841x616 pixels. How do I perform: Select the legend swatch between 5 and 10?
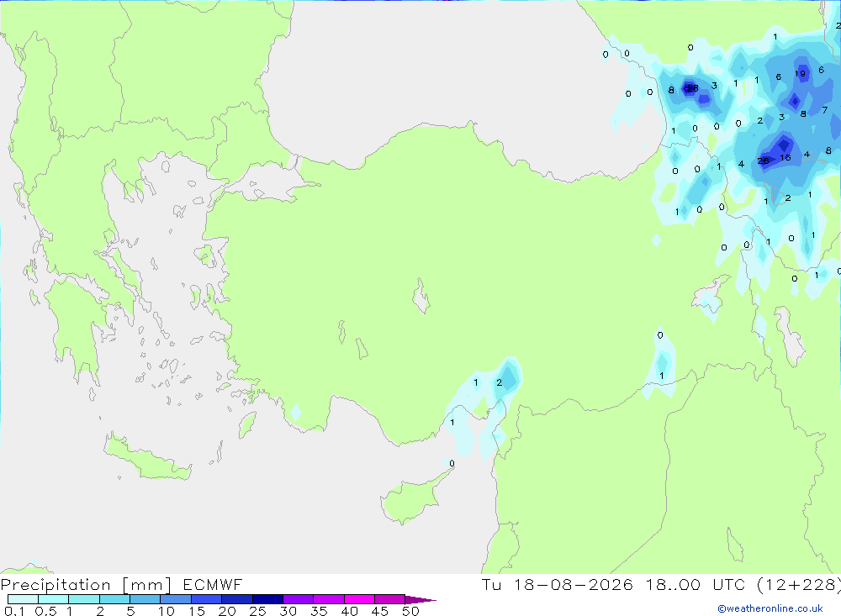point(145,599)
